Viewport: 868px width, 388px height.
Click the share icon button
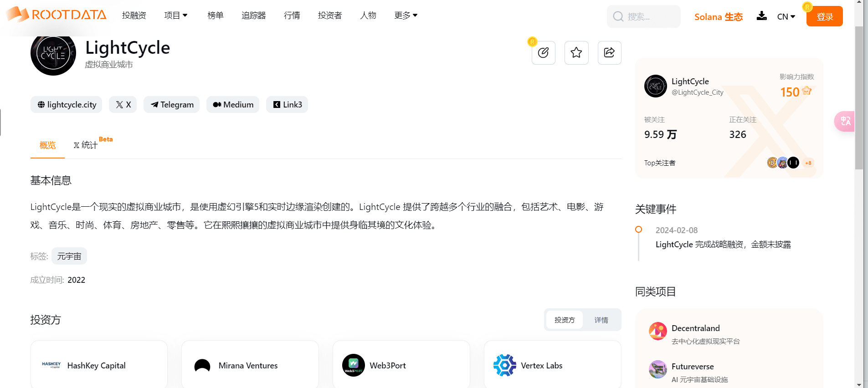pos(610,53)
